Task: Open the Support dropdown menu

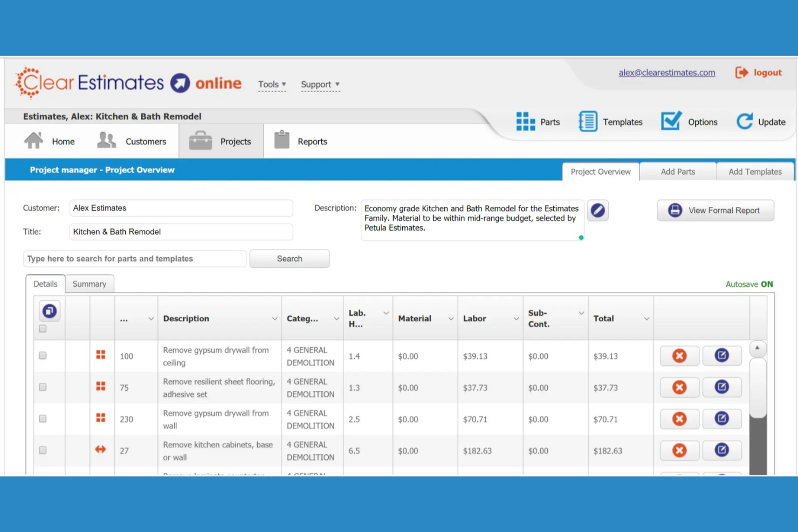Action: 319,84
